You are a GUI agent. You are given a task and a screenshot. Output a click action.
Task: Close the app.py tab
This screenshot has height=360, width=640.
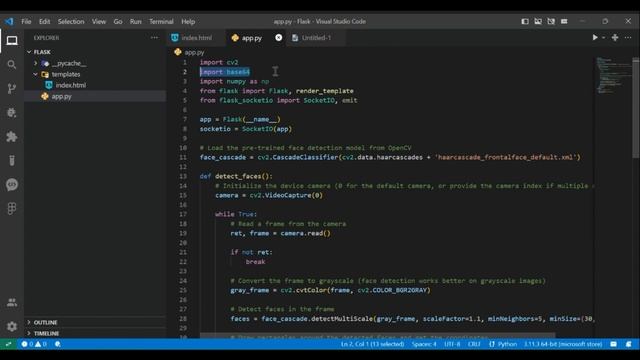[278, 38]
